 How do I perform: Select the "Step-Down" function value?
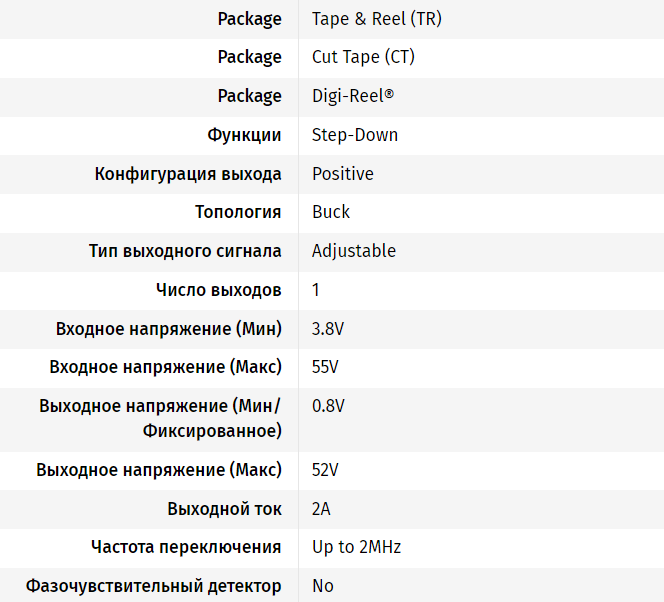pos(355,135)
